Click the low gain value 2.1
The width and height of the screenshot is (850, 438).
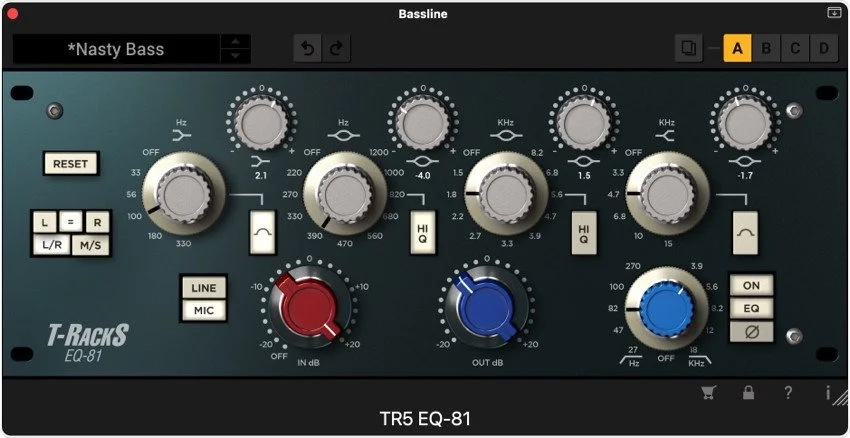click(261, 176)
